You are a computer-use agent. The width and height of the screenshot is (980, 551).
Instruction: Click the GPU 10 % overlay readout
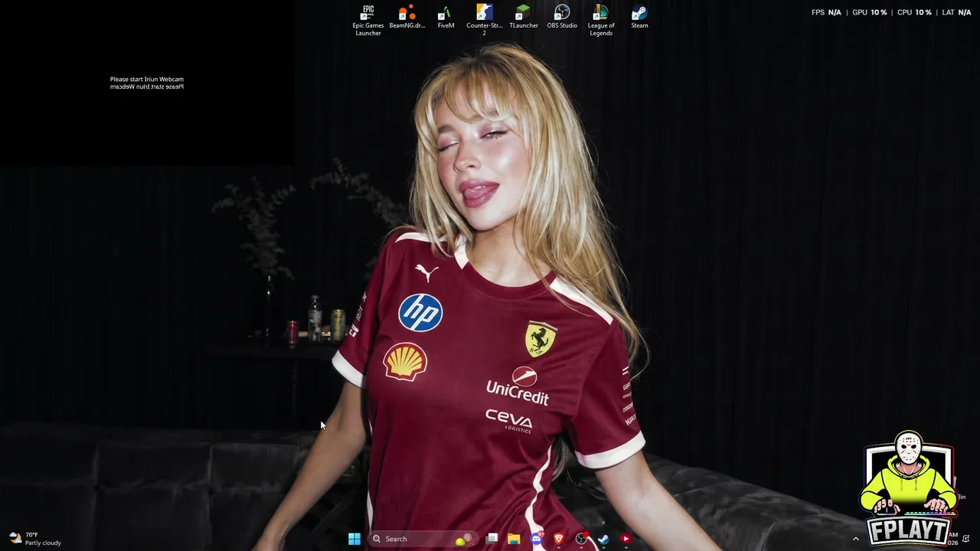coord(870,12)
